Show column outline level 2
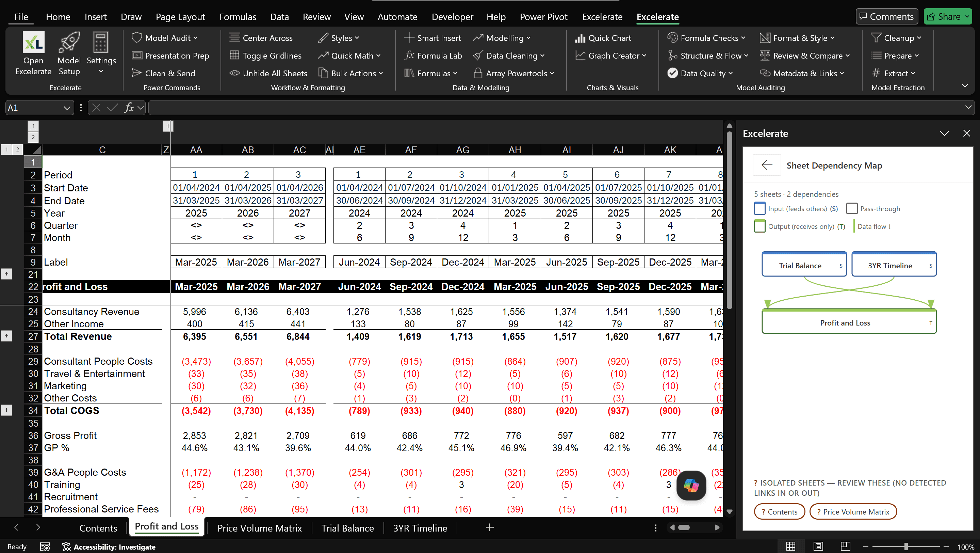Image resolution: width=980 pixels, height=553 pixels. [x=33, y=137]
